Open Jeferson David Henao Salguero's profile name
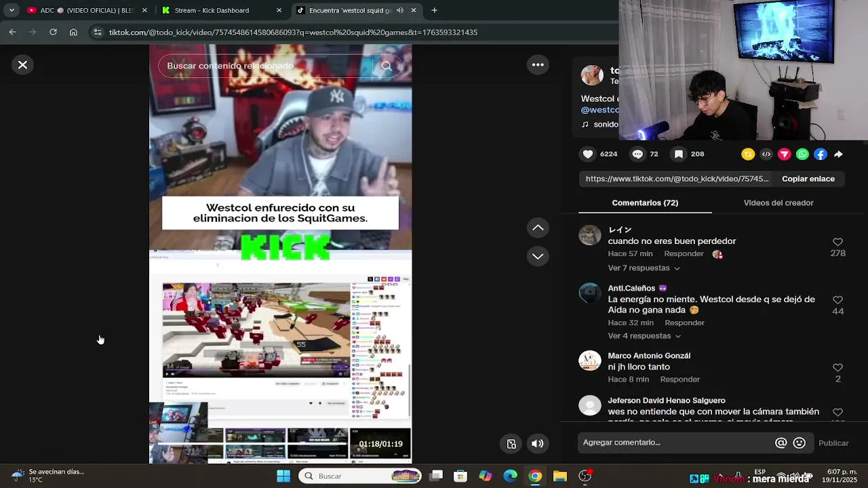Image resolution: width=868 pixels, height=488 pixels. point(667,401)
